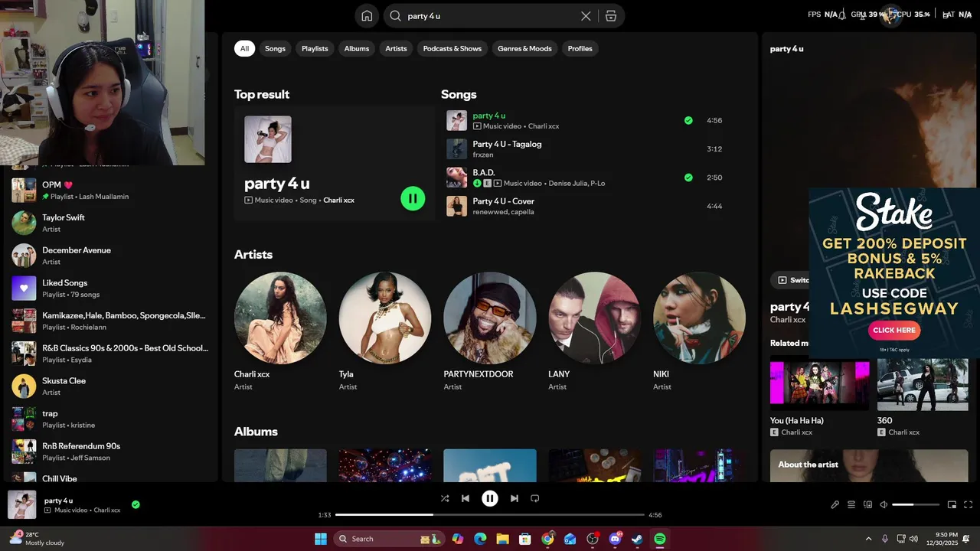The height and width of the screenshot is (551, 980).
Task: Open Connect to a device icon
Action: coord(867,505)
